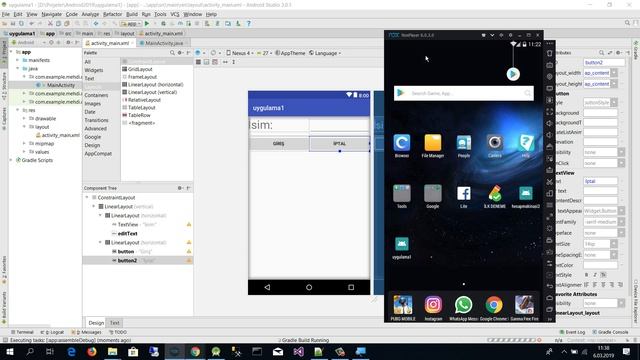Select activity_main.xml in the project tree
This screenshot has height=360, width=640.
point(58,135)
